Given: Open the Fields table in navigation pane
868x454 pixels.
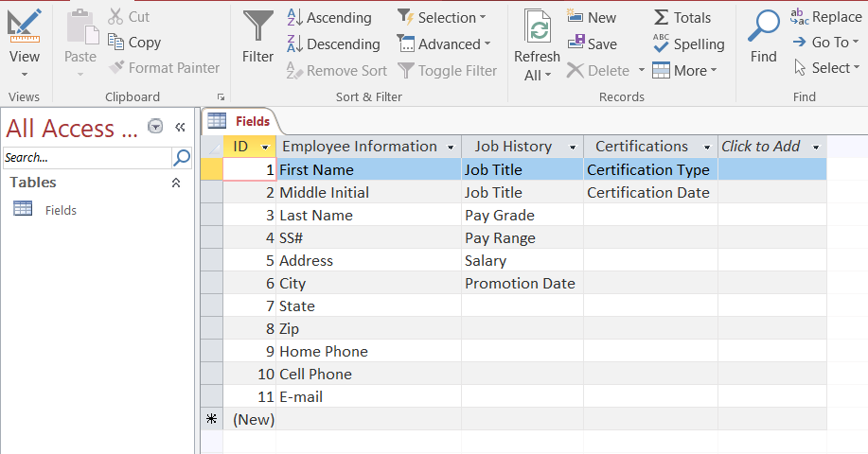Looking at the screenshot, I should tap(61, 210).
